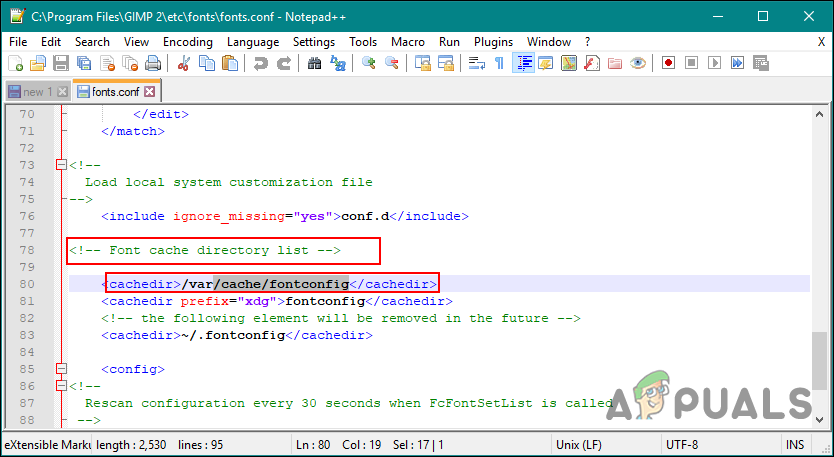Click save recorded macro icon
This screenshot has width=834, height=457.
point(761,63)
